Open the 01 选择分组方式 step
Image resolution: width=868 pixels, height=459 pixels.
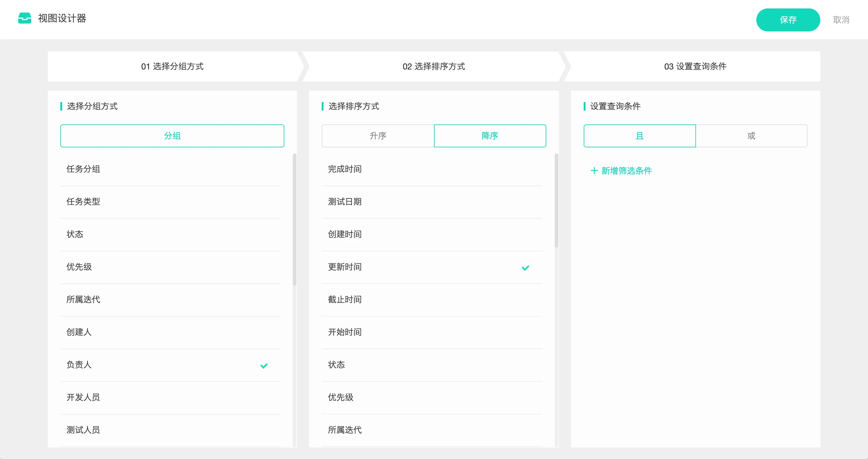(x=172, y=66)
